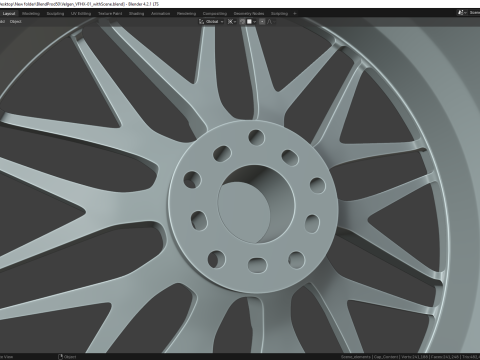Click the scene statistics text in status bar
Screen dimensions: 480x360
(410, 357)
